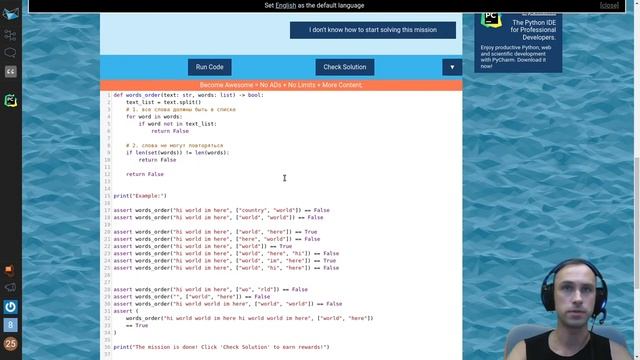Click 'I don't know how to start' button
640x360 pixels.
click(x=373, y=30)
